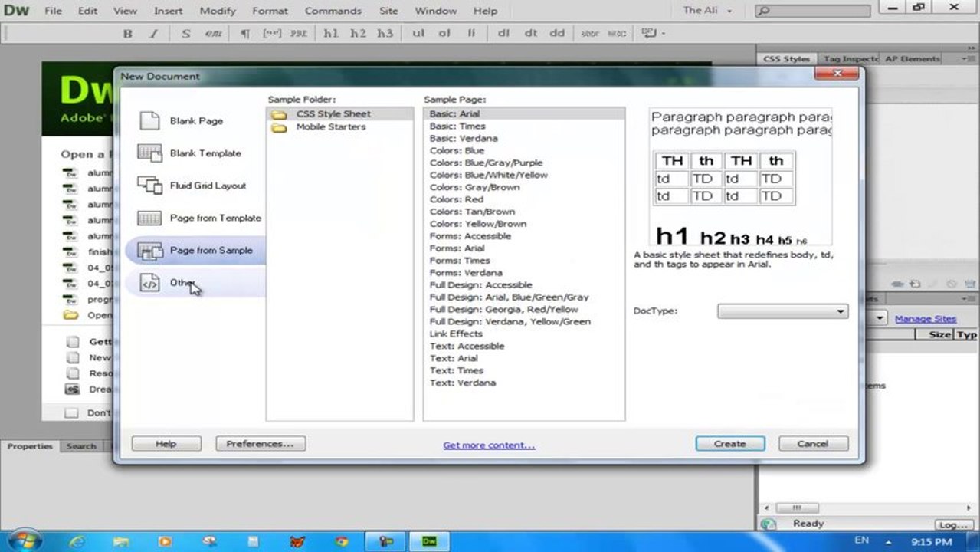Screen dimensions: 980x552
Task: Select the Basic: Times sample page
Action: pyautogui.click(x=457, y=126)
